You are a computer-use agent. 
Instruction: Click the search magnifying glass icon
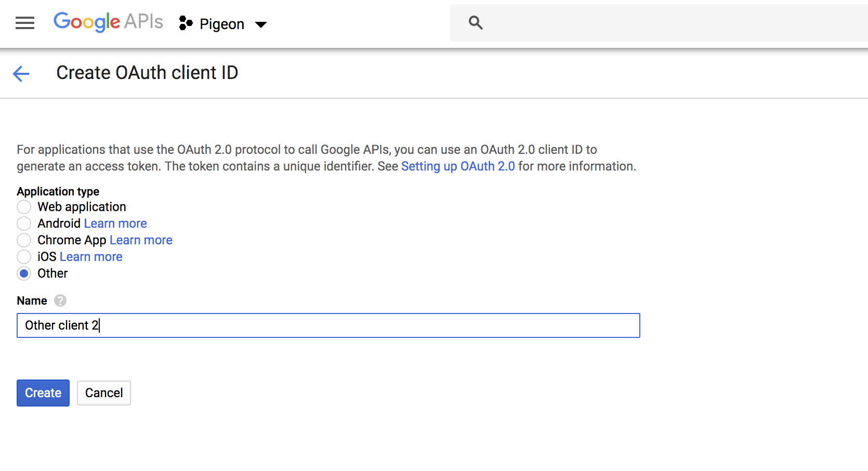point(475,23)
